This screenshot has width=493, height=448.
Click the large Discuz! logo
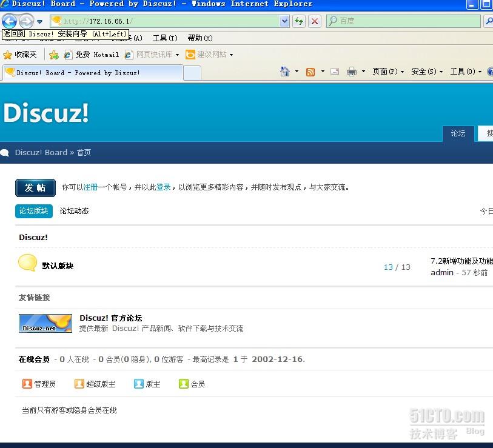(46, 113)
